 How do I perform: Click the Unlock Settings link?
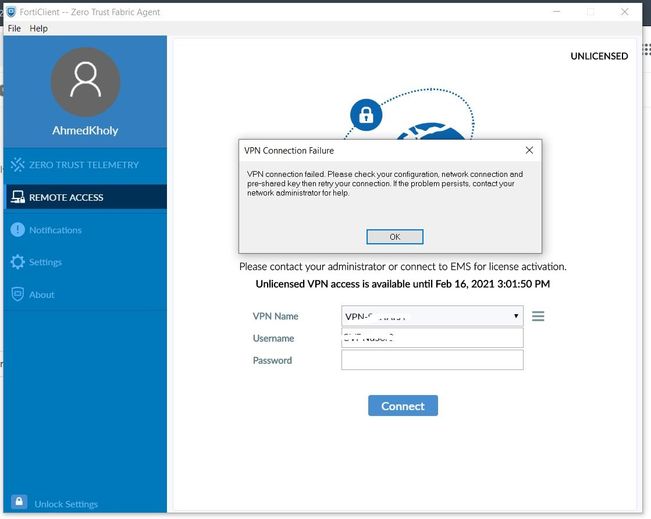click(66, 504)
